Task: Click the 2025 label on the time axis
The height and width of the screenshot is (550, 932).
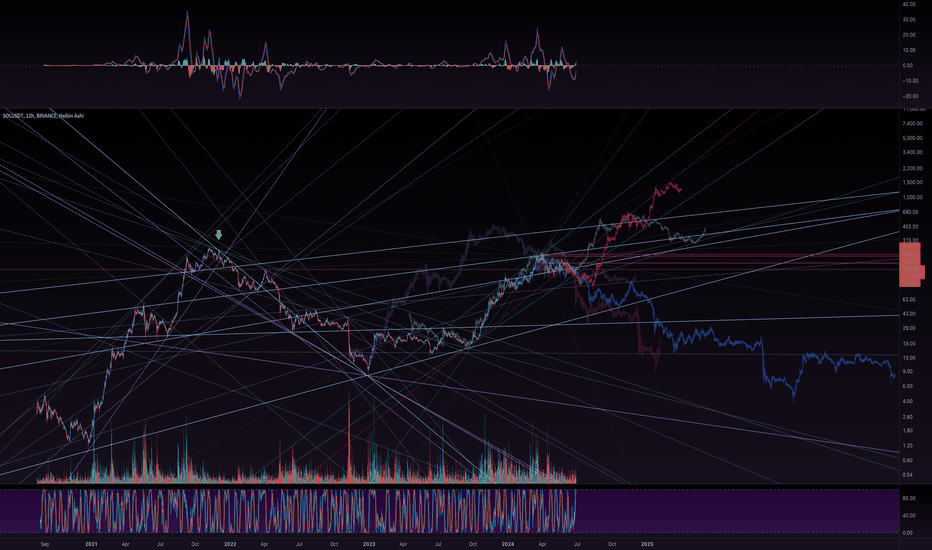Action: click(x=647, y=544)
